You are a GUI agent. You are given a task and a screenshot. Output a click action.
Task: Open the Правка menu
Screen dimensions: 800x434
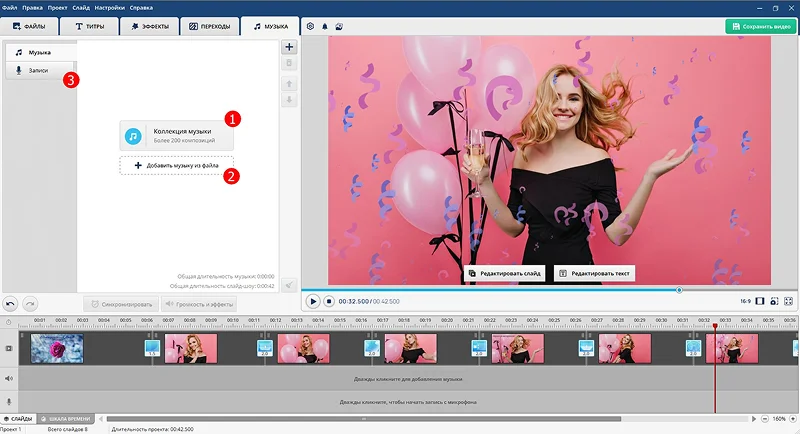point(32,8)
